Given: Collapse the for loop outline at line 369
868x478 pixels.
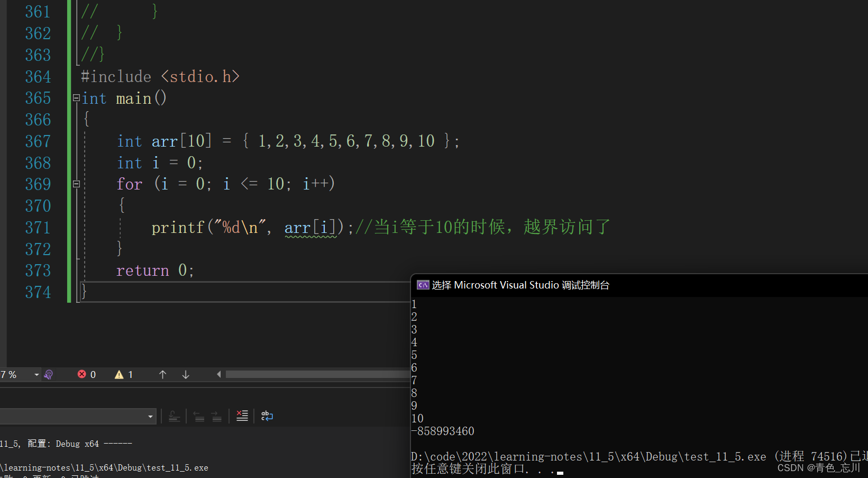Looking at the screenshot, I should click(76, 184).
